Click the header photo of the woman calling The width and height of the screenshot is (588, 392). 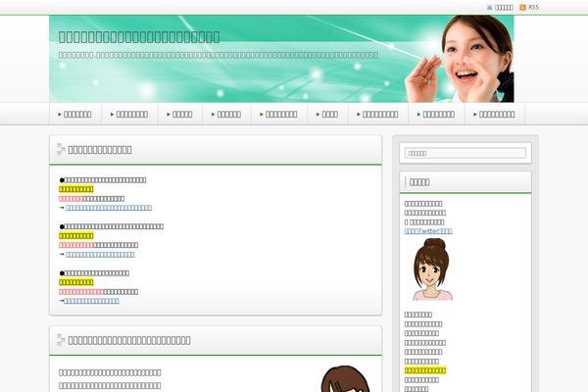(460, 59)
